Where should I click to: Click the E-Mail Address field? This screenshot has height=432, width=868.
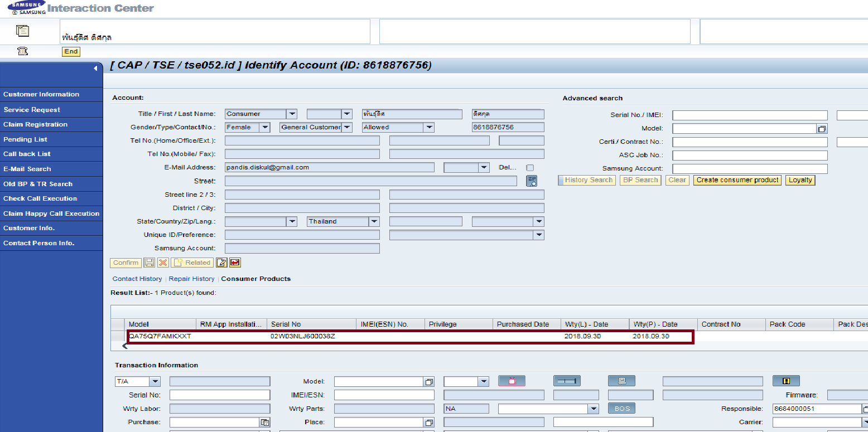pyautogui.click(x=330, y=167)
